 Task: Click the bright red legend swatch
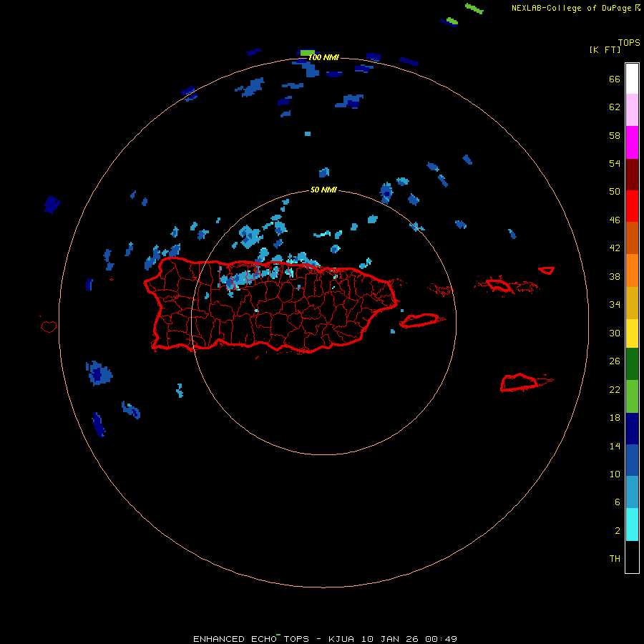[x=632, y=206]
